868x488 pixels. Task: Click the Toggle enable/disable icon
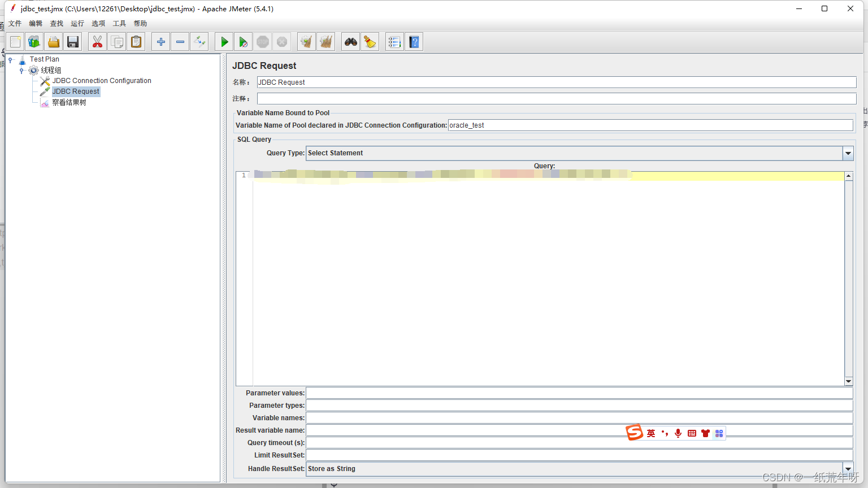tap(199, 42)
